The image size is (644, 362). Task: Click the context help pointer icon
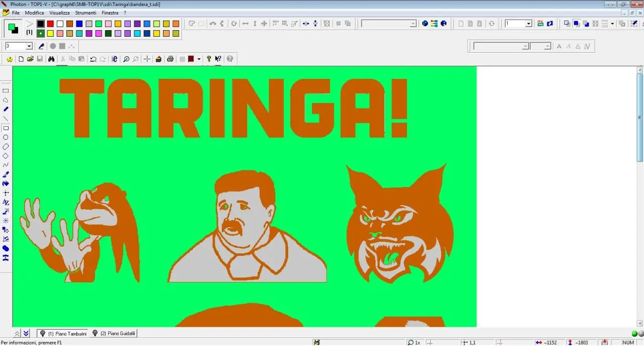(x=218, y=59)
